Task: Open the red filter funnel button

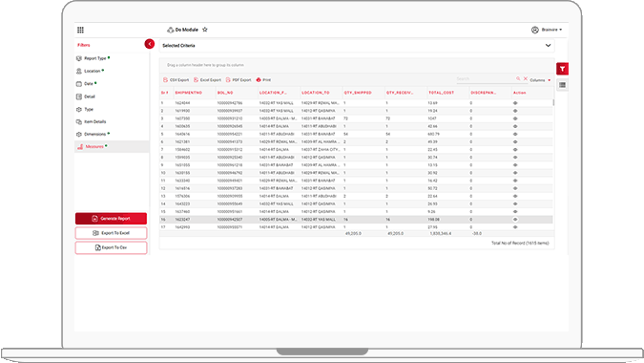Action: point(562,69)
